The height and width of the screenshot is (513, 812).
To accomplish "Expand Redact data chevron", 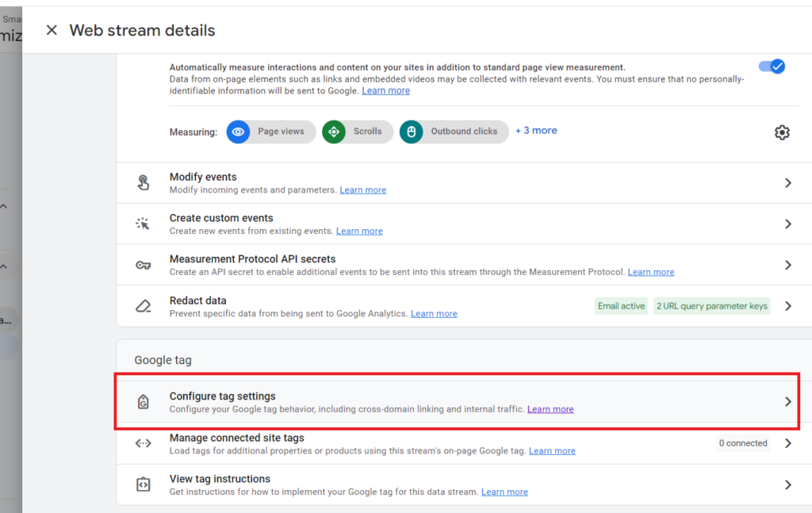I will (787, 306).
